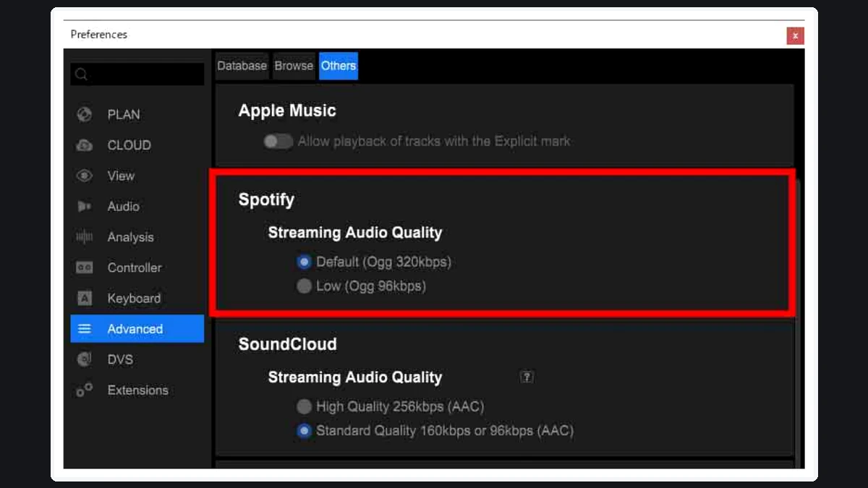Image resolution: width=868 pixels, height=488 pixels.
Task: Open the Audio preferences category
Action: [x=137, y=206]
